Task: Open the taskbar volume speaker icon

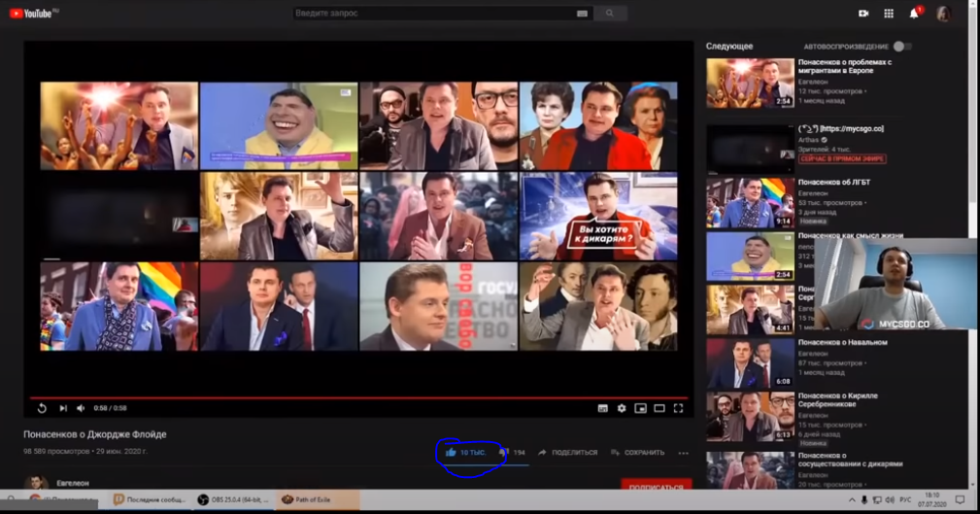Action: tap(890, 499)
